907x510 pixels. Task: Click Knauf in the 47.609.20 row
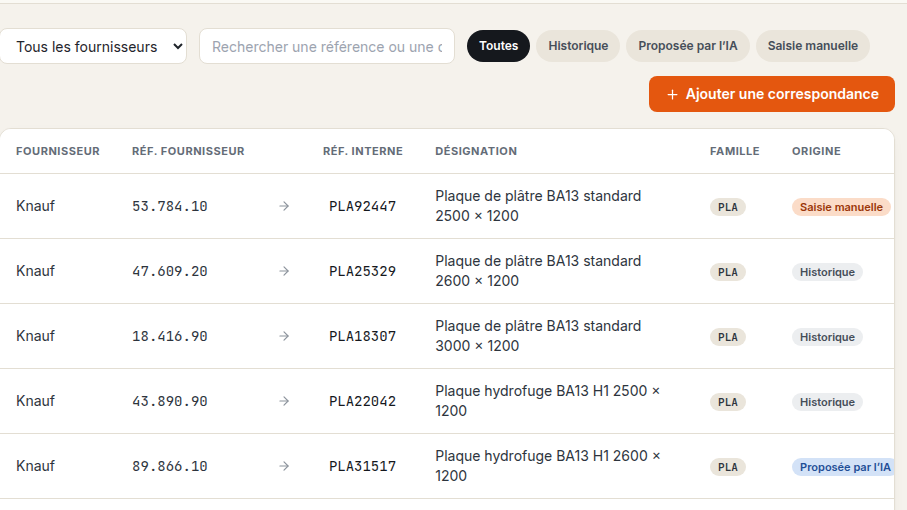(x=35, y=271)
